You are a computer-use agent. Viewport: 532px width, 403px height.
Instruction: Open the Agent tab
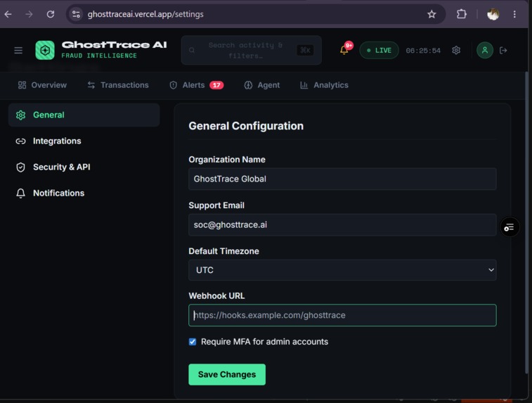(262, 85)
